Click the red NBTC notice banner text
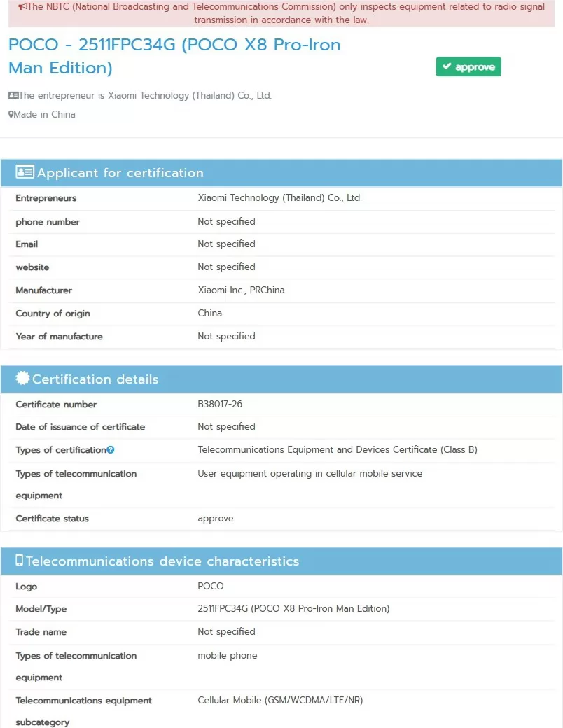This screenshot has width=563, height=728. (x=281, y=13)
